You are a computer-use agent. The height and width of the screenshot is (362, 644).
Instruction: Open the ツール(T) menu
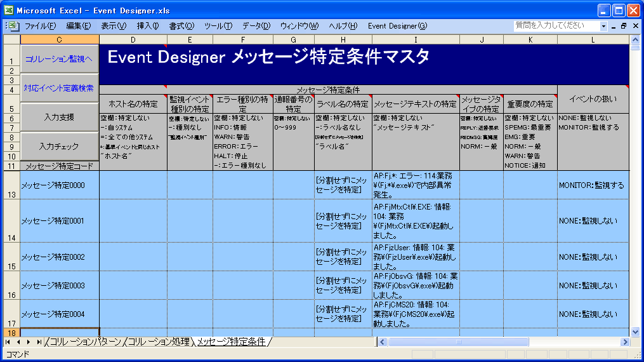coord(218,26)
